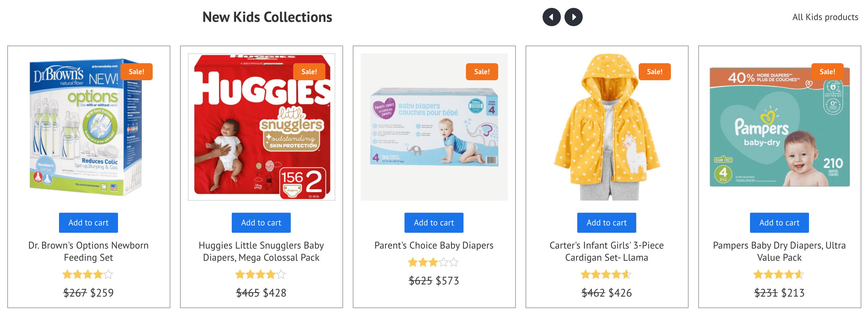Screen dimensions: 868x313
Task: View Carter's yellow llama cardigan image
Action: [x=606, y=128]
